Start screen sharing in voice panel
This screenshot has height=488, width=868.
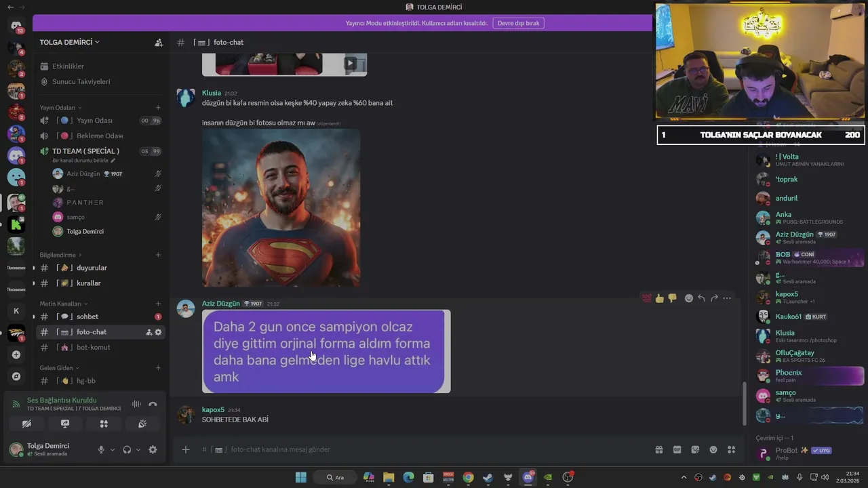[x=65, y=424]
